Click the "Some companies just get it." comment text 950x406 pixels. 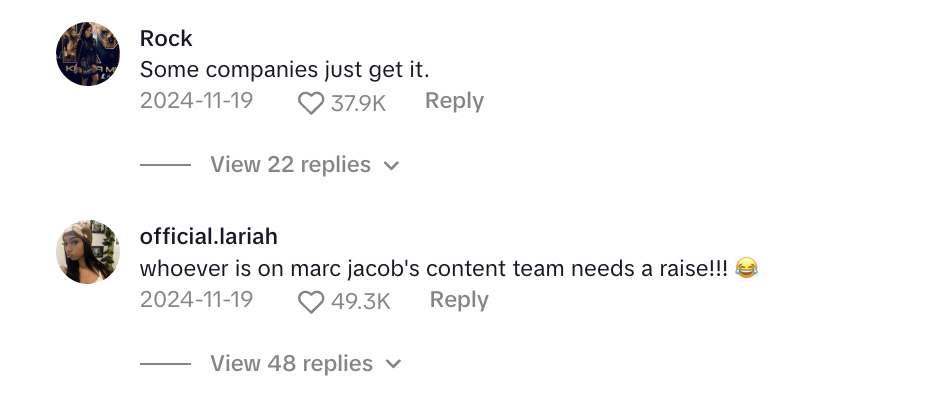coord(285,70)
